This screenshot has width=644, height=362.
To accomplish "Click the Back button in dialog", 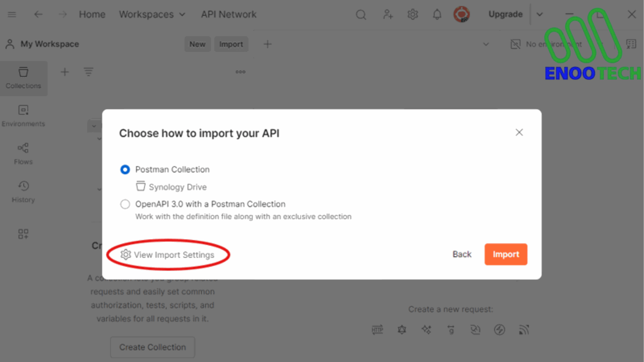I will 462,254.
